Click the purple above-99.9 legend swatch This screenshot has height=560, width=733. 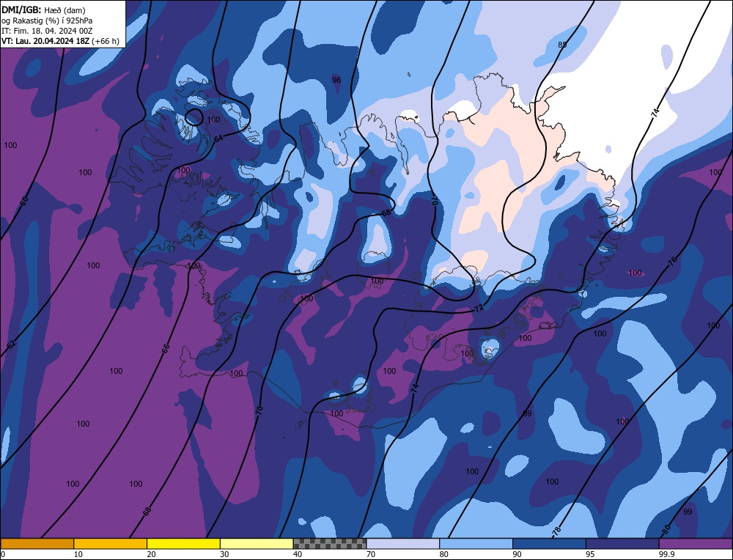(x=696, y=543)
